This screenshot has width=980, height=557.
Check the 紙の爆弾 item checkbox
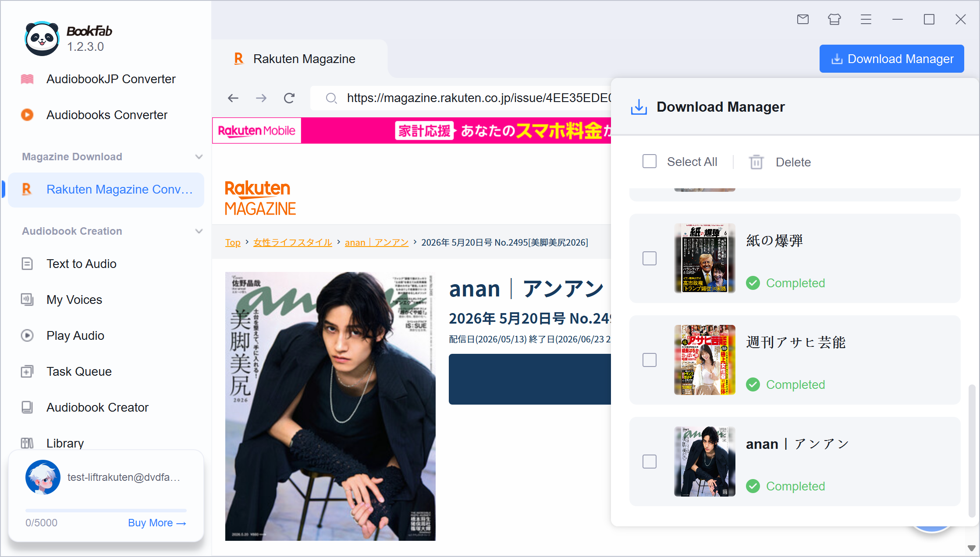tap(650, 258)
